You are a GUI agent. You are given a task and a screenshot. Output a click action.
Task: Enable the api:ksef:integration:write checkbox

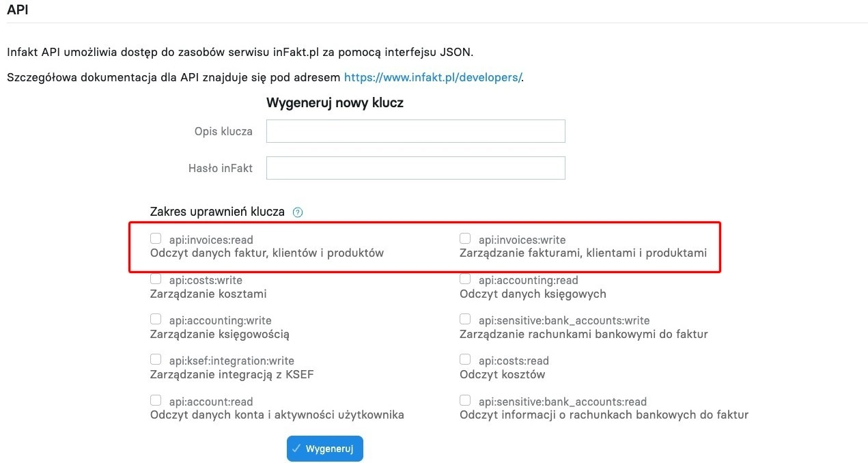coord(156,359)
